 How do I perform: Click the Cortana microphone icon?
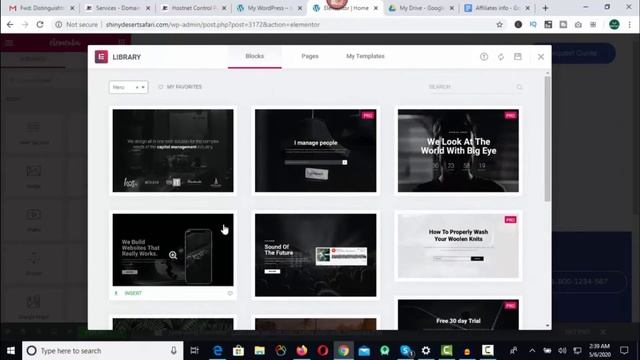point(173,350)
